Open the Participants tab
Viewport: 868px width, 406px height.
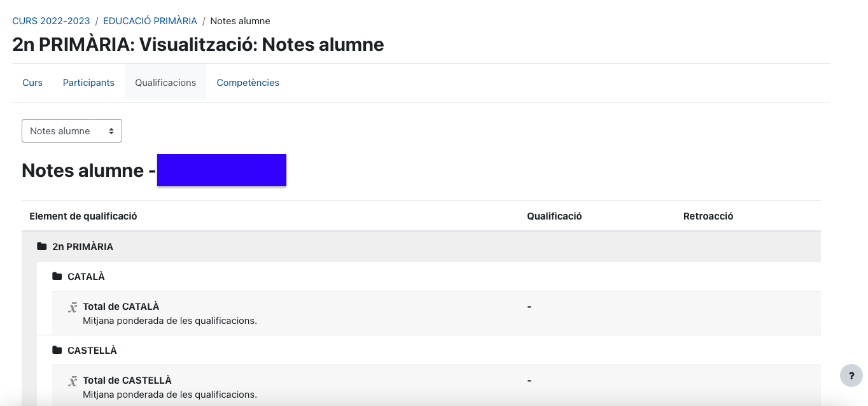tap(88, 83)
